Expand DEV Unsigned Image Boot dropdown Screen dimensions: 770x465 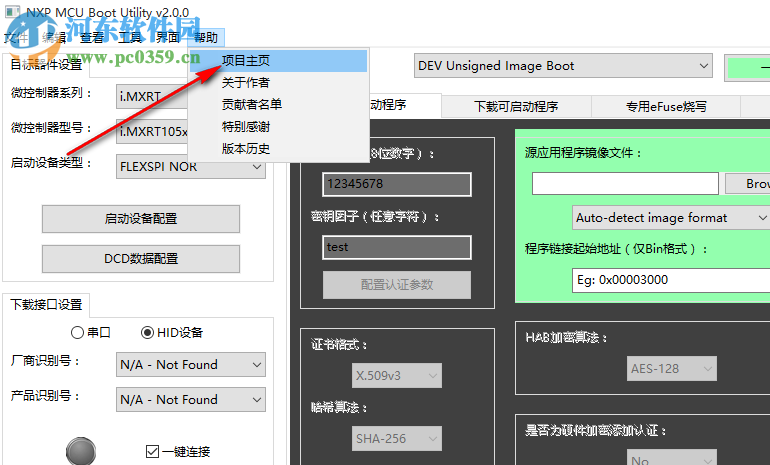(563, 66)
